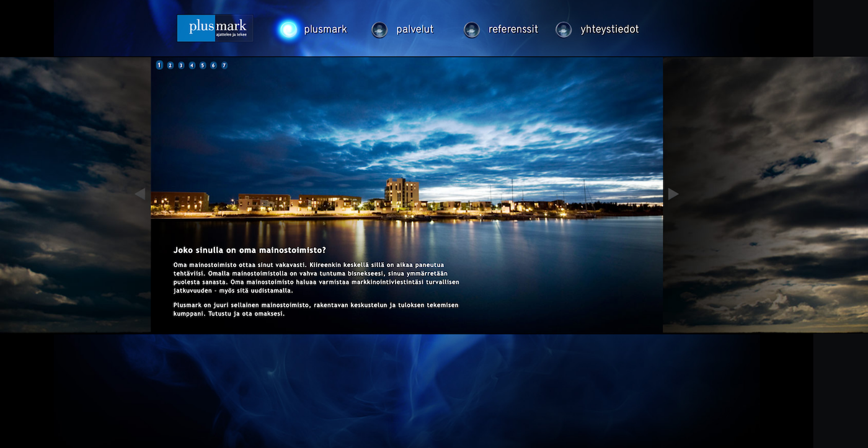The height and width of the screenshot is (448, 868).
Task: Go to the referenssit page text link
Action: coord(513,30)
